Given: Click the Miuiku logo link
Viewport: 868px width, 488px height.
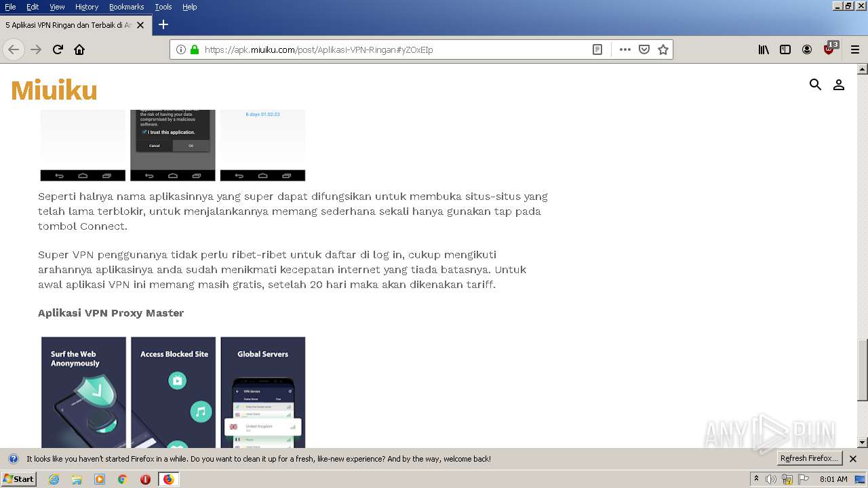Looking at the screenshot, I should coord(54,90).
